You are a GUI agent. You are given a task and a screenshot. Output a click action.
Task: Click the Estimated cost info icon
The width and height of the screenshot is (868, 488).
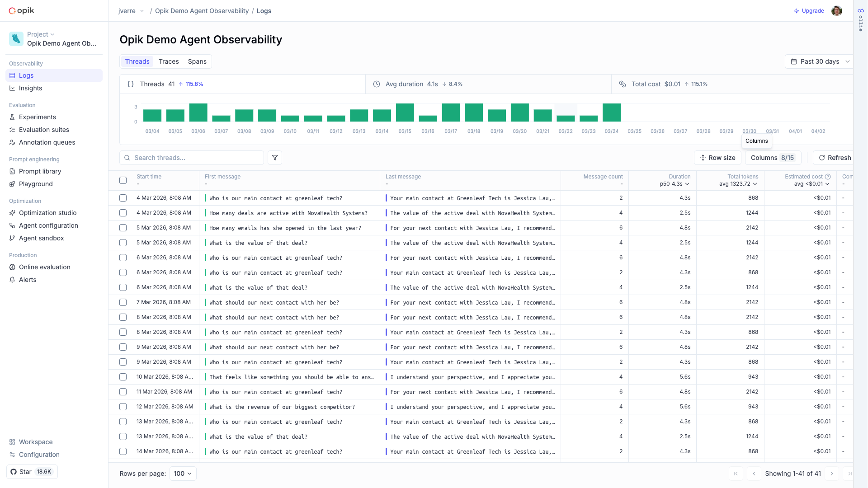pos(828,177)
